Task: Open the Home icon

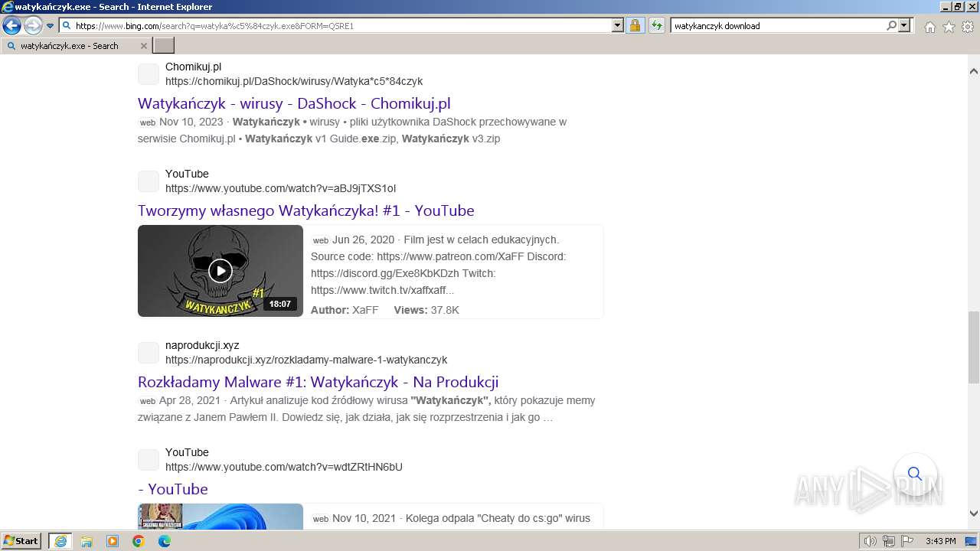Action: 929,27
